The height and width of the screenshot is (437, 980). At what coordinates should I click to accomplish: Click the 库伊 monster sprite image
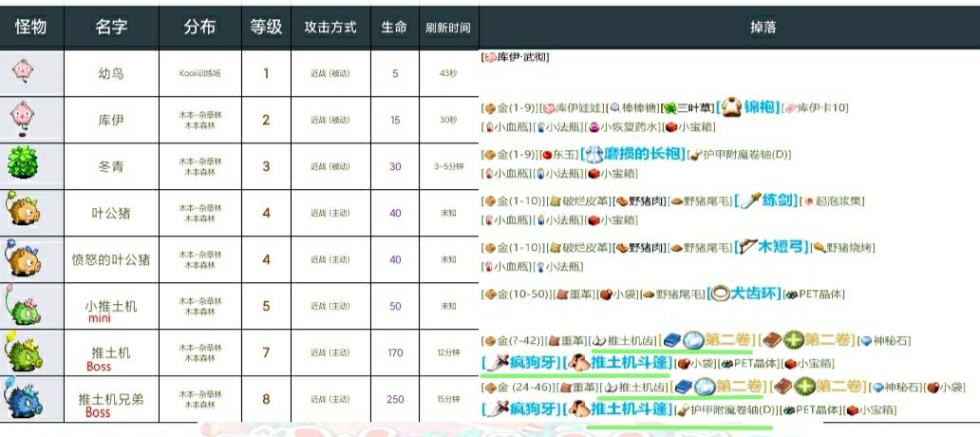[x=22, y=118]
